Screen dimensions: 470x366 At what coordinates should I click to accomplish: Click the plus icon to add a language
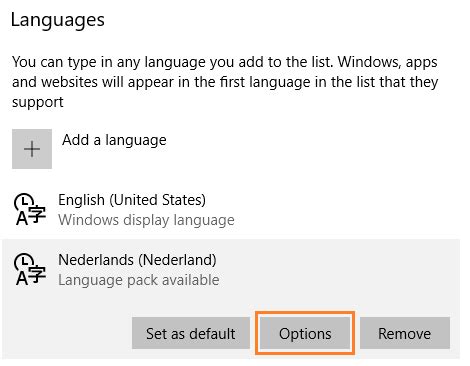coord(32,149)
